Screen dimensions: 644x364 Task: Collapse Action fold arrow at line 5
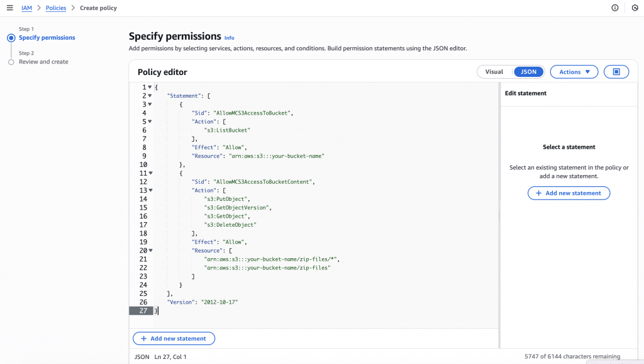pyautogui.click(x=150, y=122)
